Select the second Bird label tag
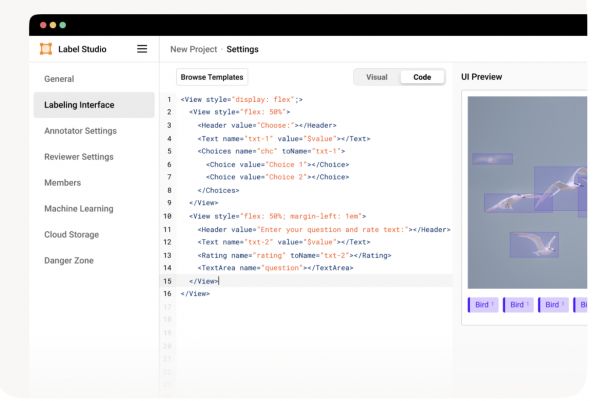The height and width of the screenshot is (401, 600). [x=517, y=305]
